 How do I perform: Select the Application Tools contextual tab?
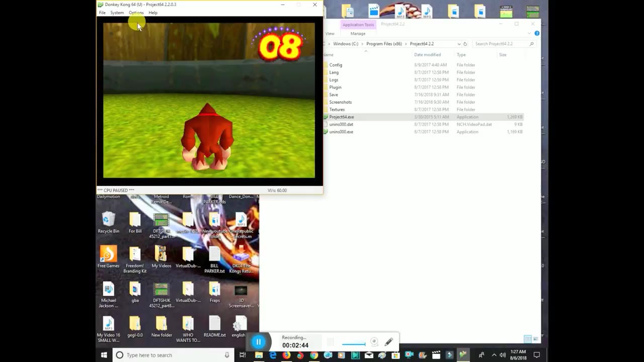point(358,25)
